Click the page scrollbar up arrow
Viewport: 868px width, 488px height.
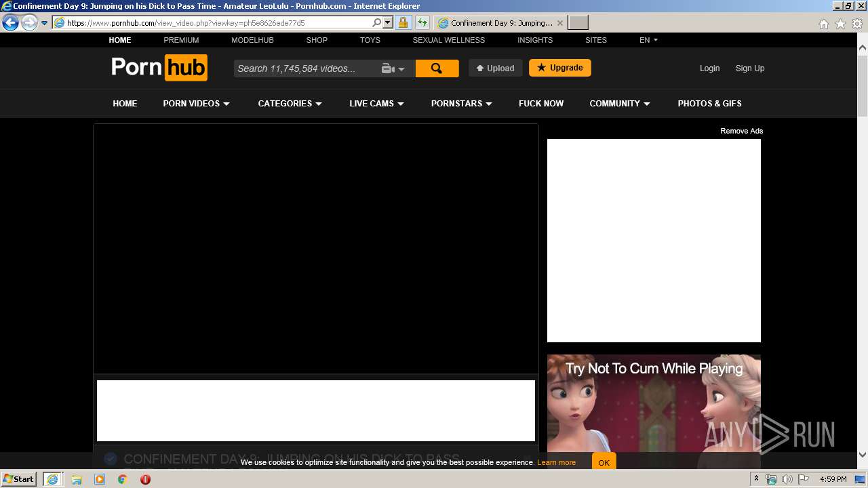[863, 48]
